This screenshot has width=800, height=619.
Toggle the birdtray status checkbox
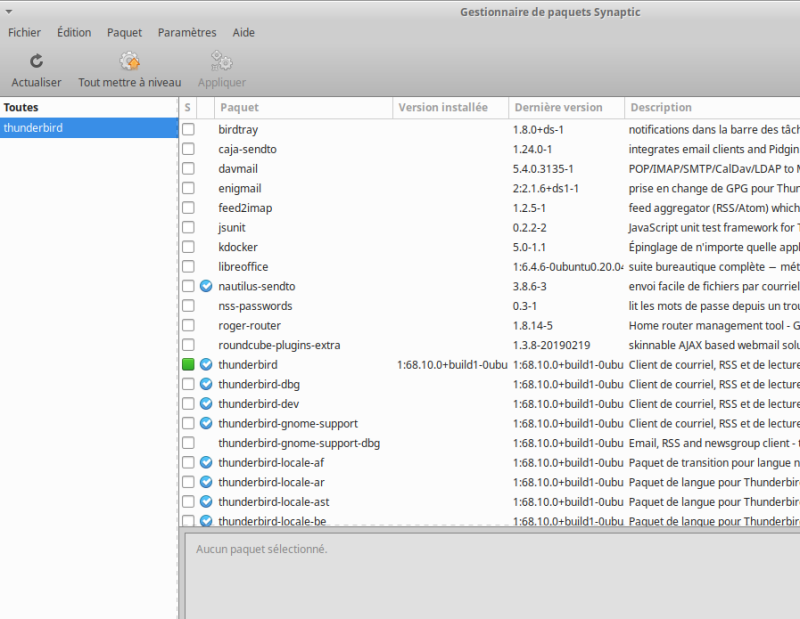(188, 129)
